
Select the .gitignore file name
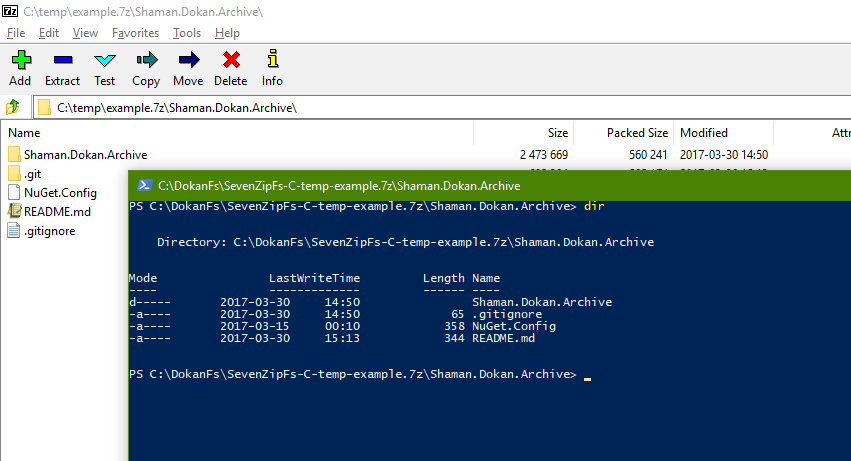[x=49, y=231]
